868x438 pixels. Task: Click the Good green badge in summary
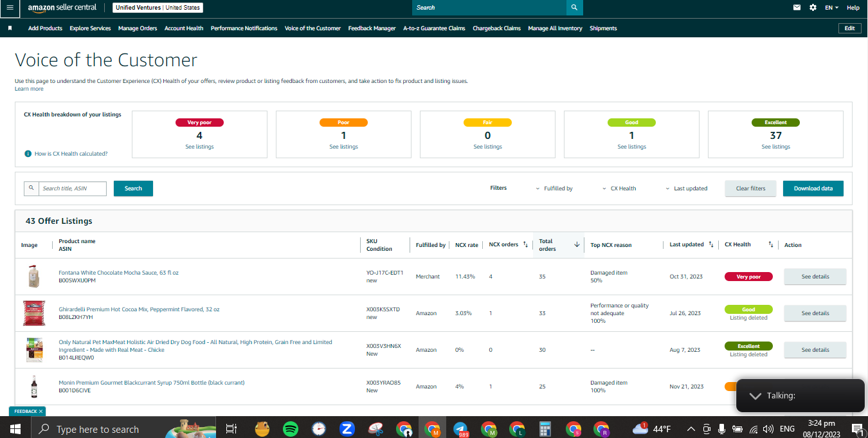[x=631, y=122]
